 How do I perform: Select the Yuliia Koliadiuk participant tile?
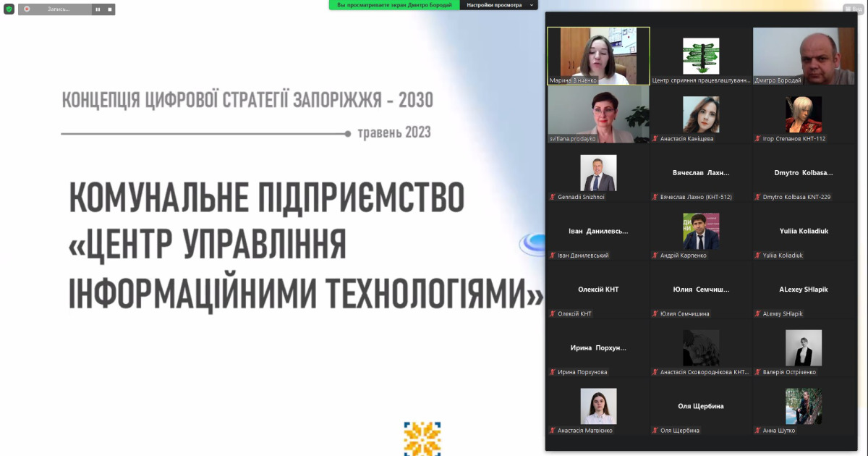804,232
